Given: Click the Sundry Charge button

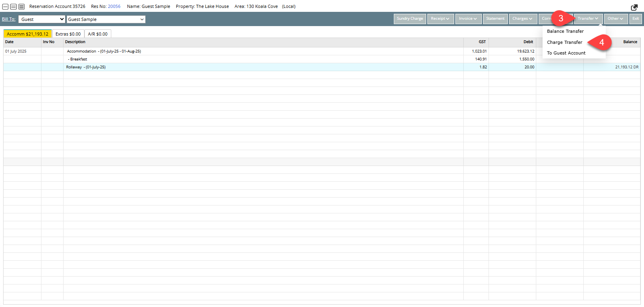Looking at the screenshot, I should pyautogui.click(x=410, y=19).
